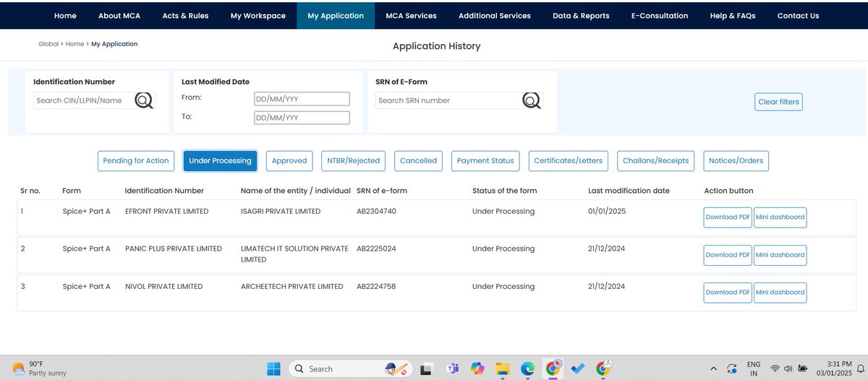Switch to the Cancelled tab

coord(418,161)
